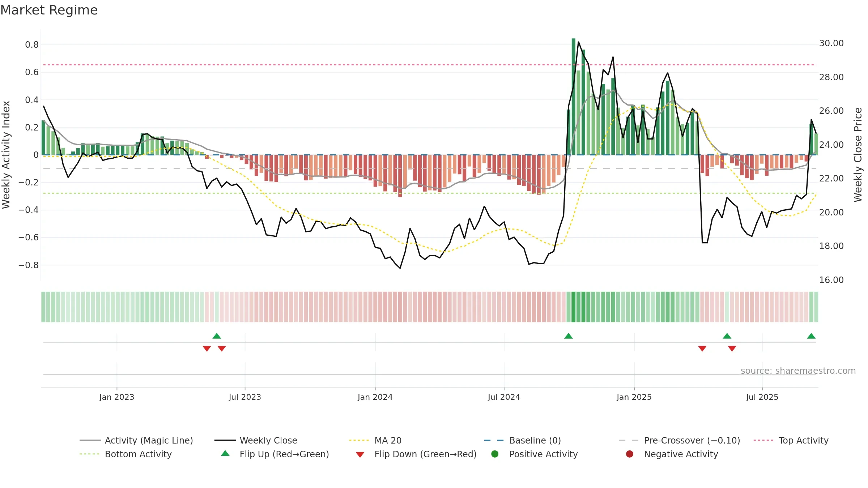
Task: Select the first red flip-down marker before Jul 2023
Action: pos(207,348)
